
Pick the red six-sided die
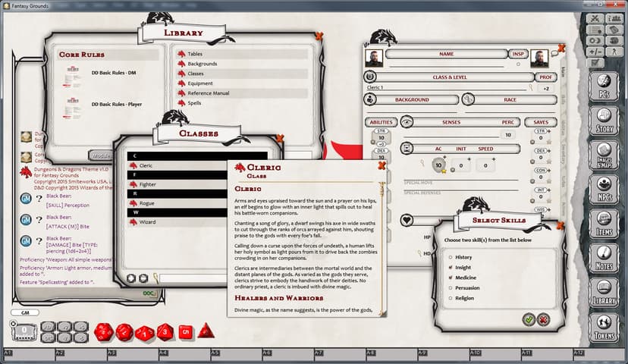tap(185, 332)
